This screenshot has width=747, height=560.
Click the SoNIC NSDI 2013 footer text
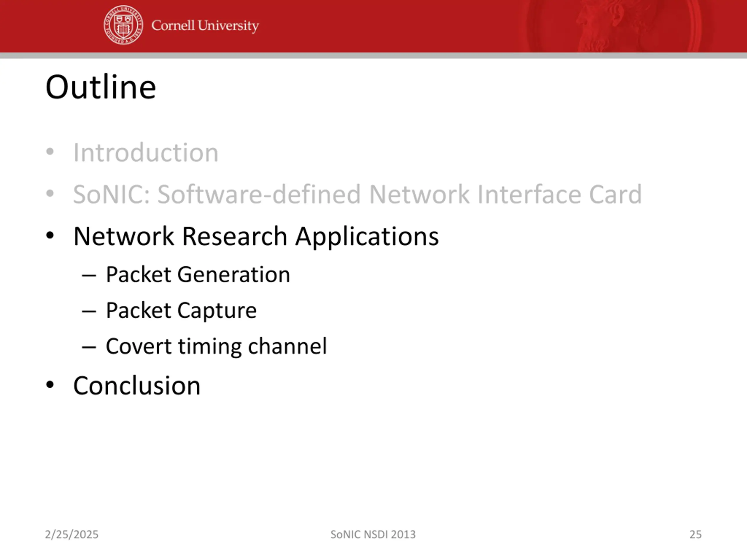pos(373,534)
